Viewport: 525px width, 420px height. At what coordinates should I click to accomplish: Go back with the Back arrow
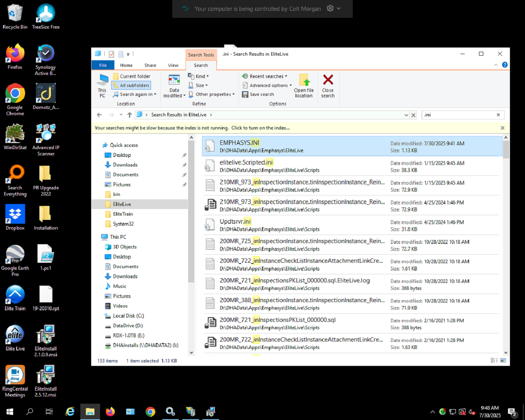click(99, 115)
